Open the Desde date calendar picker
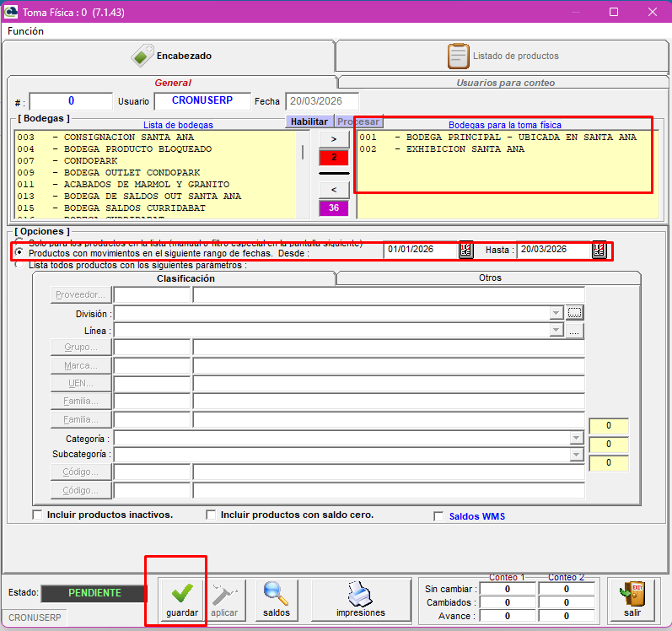 click(x=465, y=250)
